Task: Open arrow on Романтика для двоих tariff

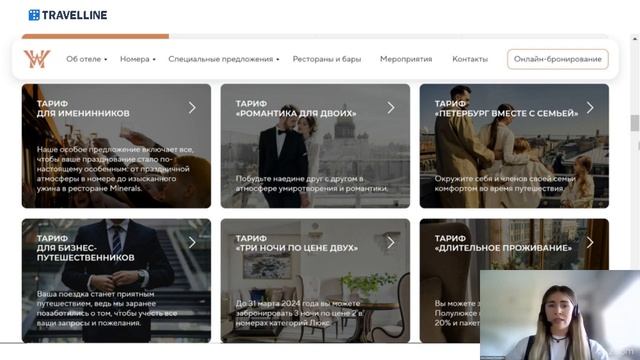Action: (x=391, y=108)
